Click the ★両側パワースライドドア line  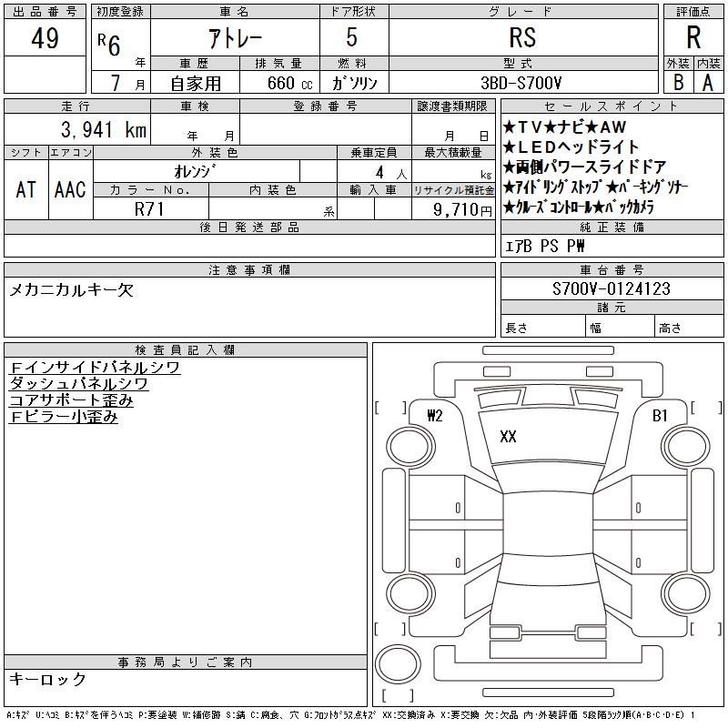585,167
